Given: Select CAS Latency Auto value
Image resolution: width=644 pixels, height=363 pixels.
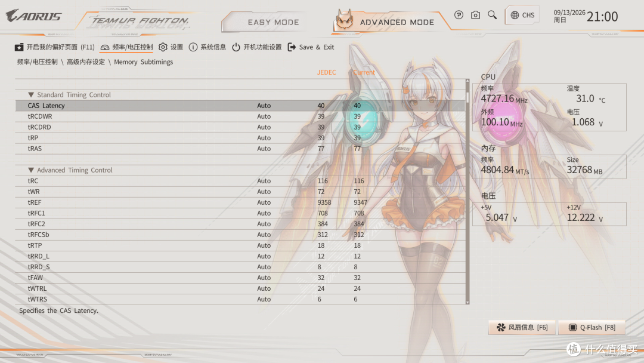Looking at the screenshot, I should pyautogui.click(x=264, y=106).
